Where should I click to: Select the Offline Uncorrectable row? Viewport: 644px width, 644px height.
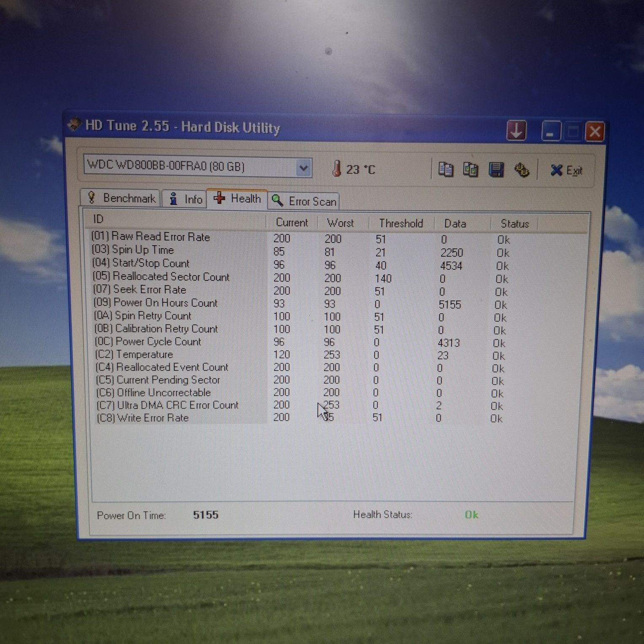point(301,392)
